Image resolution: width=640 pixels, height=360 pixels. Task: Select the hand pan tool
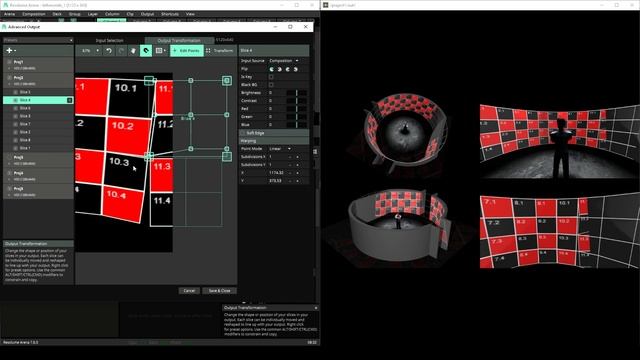pyautogui.click(x=133, y=51)
